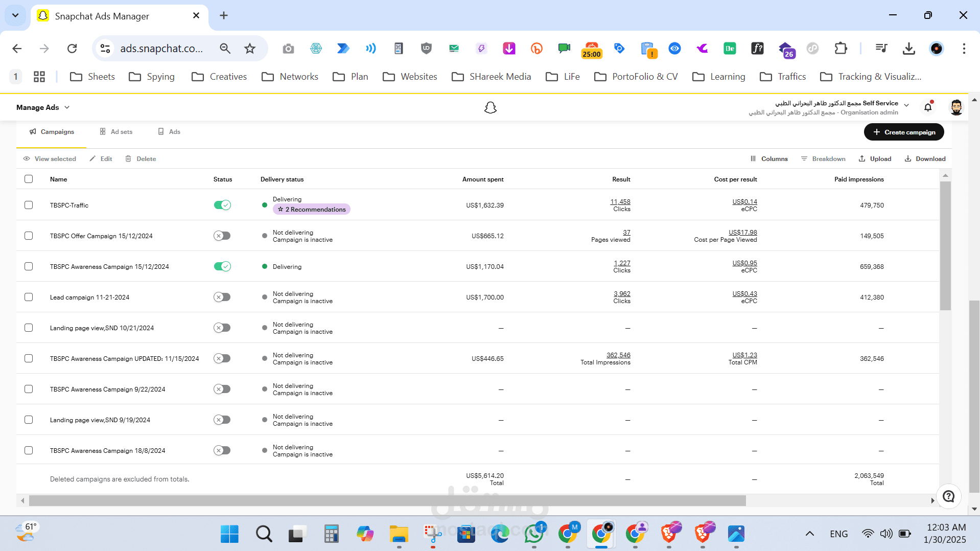
Task: Click the Snapchat ghost logo icon
Action: (491, 107)
